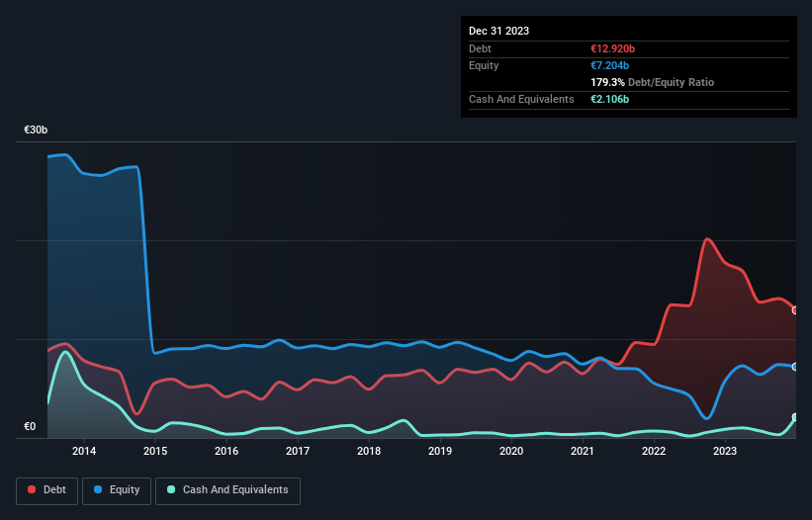This screenshot has height=520, width=812.
Task: Click the 2016 x-axis label
Action: point(226,451)
